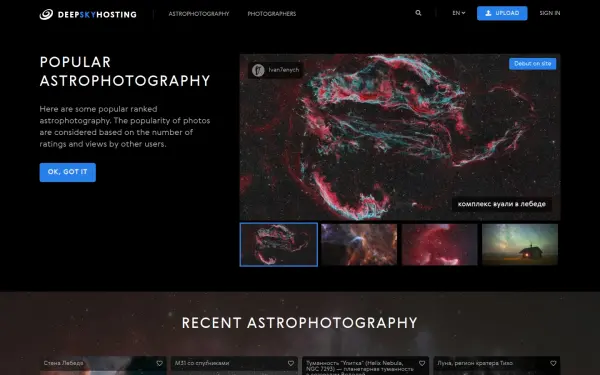Screen dimensions: 600x375
Task: Click the Popular Astrophotography heading
Action: click(x=125, y=72)
